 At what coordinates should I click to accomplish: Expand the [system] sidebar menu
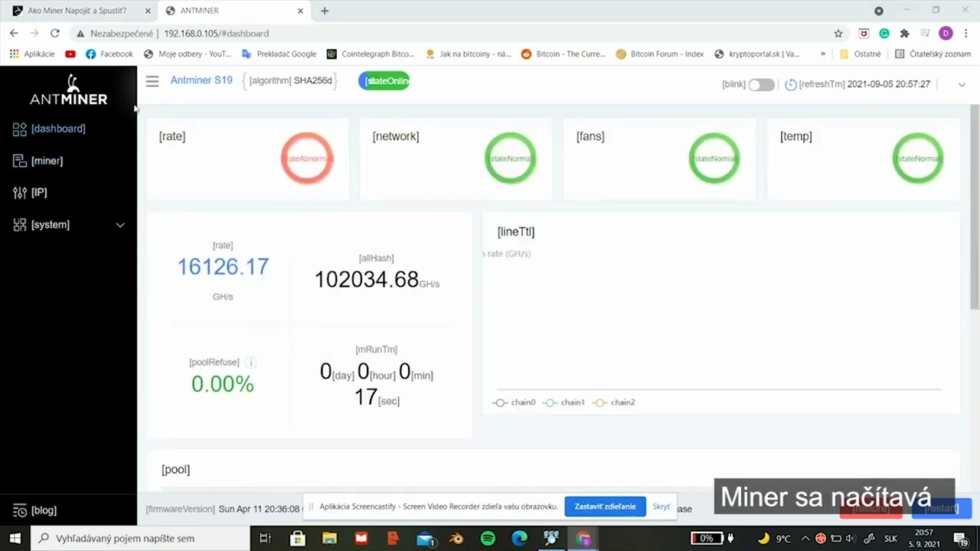click(x=68, y=225)
